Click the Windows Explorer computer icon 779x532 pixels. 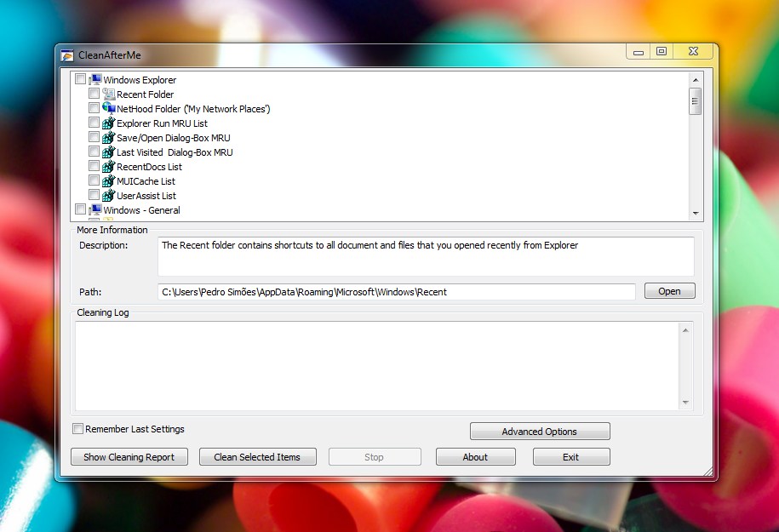95,79
